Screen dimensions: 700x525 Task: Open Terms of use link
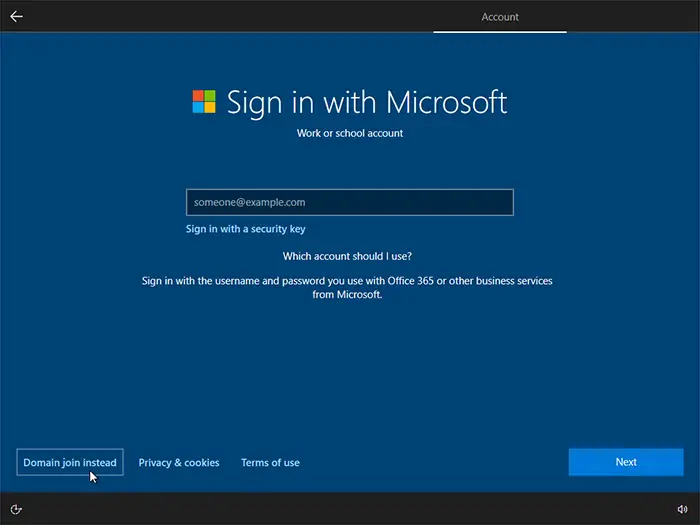click(x=270, y=462)
